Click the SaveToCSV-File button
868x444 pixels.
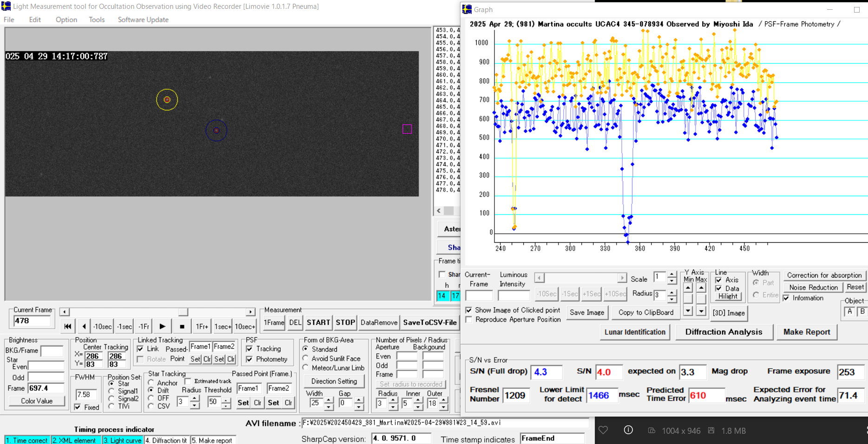point(430,322)
